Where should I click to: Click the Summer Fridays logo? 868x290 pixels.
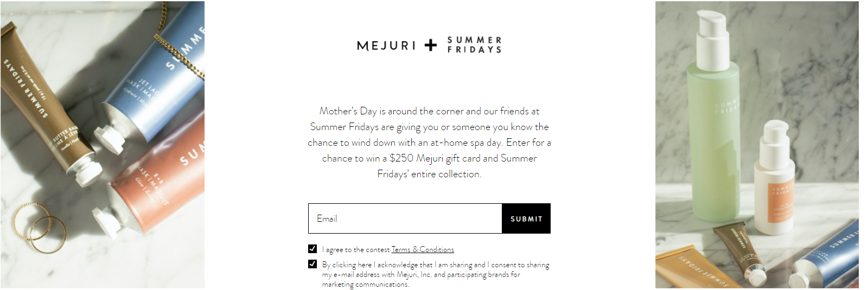point(474,44)
